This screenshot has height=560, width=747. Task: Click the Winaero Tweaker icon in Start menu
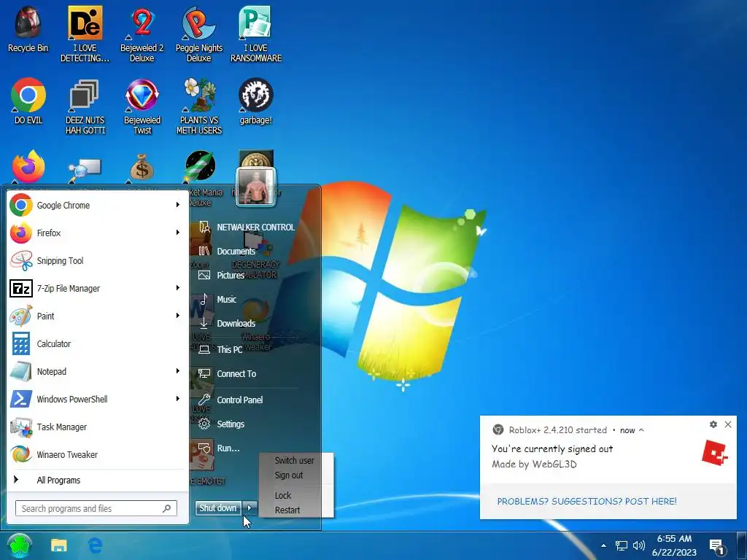(21, 454)
